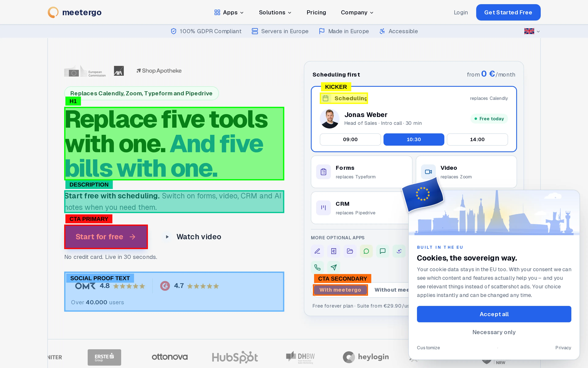
Task: Click the Forms clipboard icon
Action: (323, 172)
